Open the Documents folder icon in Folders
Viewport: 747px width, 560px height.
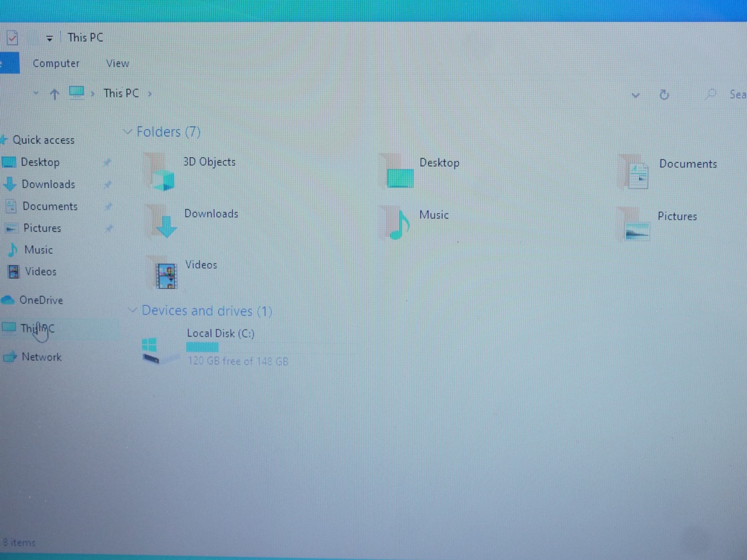634,172
